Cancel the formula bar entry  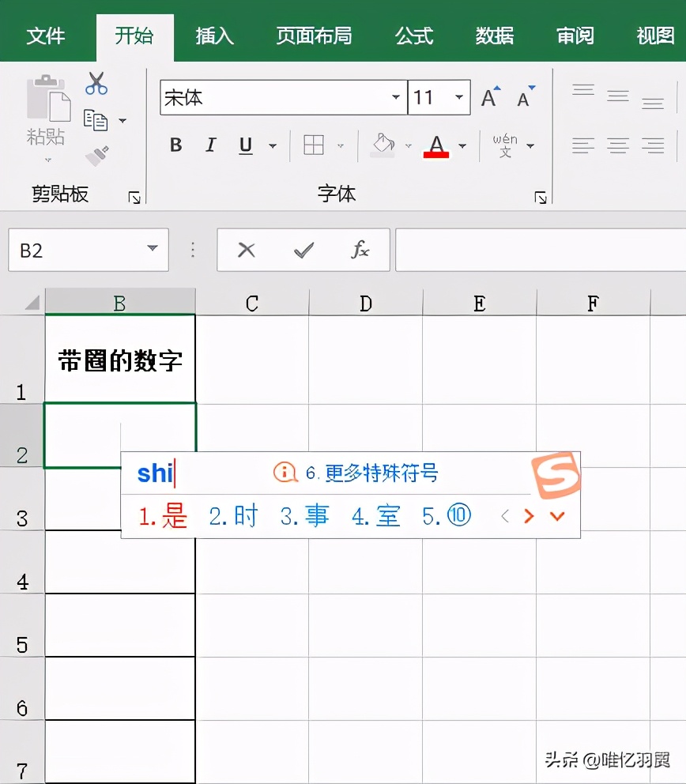tap(246, 250)
